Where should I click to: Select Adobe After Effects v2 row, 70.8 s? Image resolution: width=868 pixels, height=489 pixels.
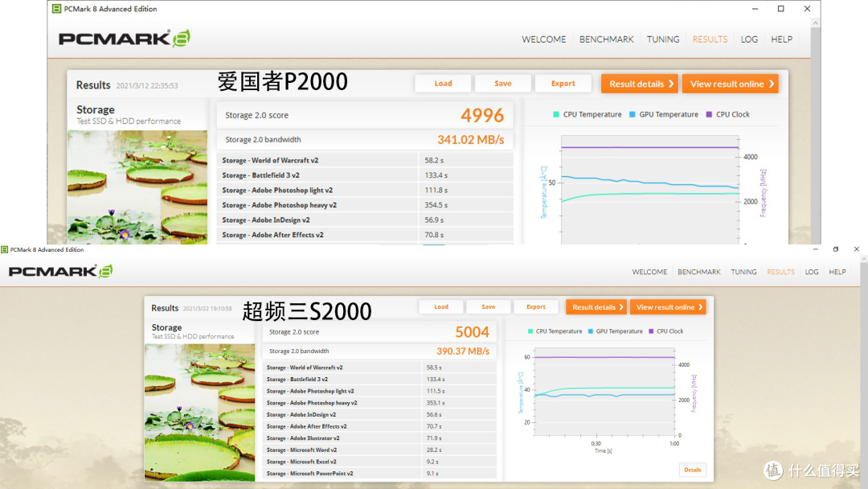(x=365, y=235)
